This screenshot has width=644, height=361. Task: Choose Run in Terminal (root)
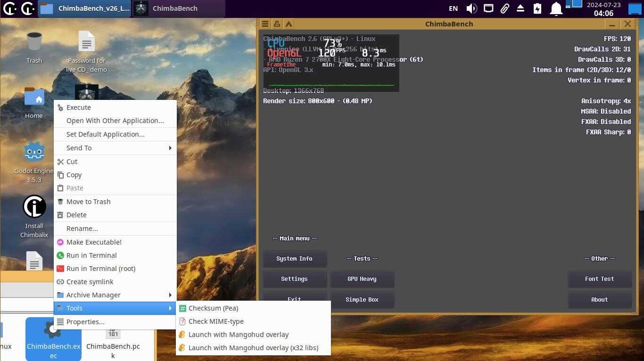[x=115, y=269]
